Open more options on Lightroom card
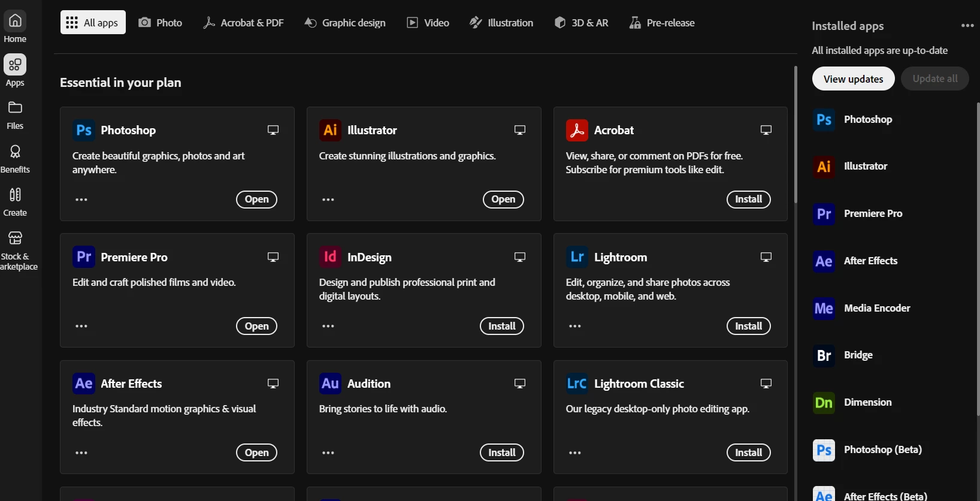The image size is (980, 501). (575, 326)
